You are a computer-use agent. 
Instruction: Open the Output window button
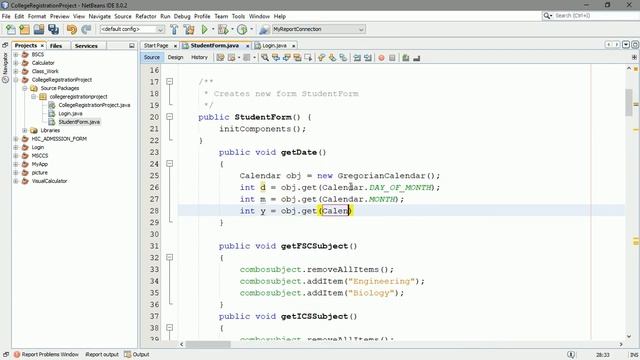(137, 354)
